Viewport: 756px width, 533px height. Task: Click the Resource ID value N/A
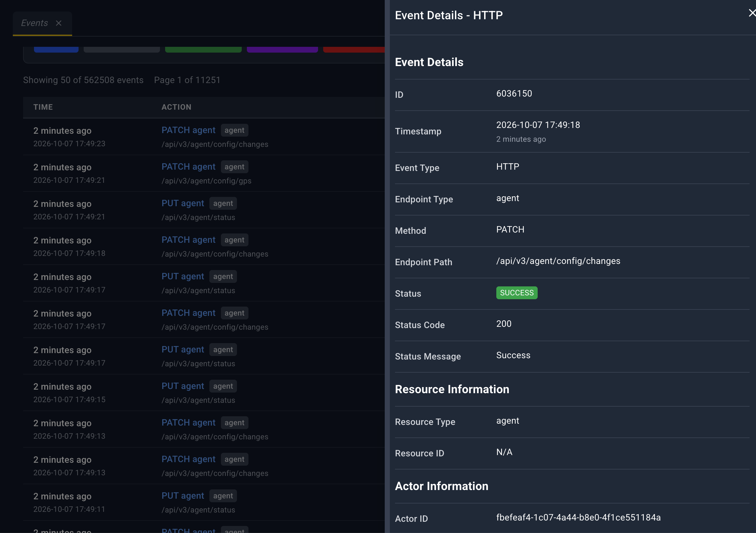pyautogui.click(x=504, y=452)
